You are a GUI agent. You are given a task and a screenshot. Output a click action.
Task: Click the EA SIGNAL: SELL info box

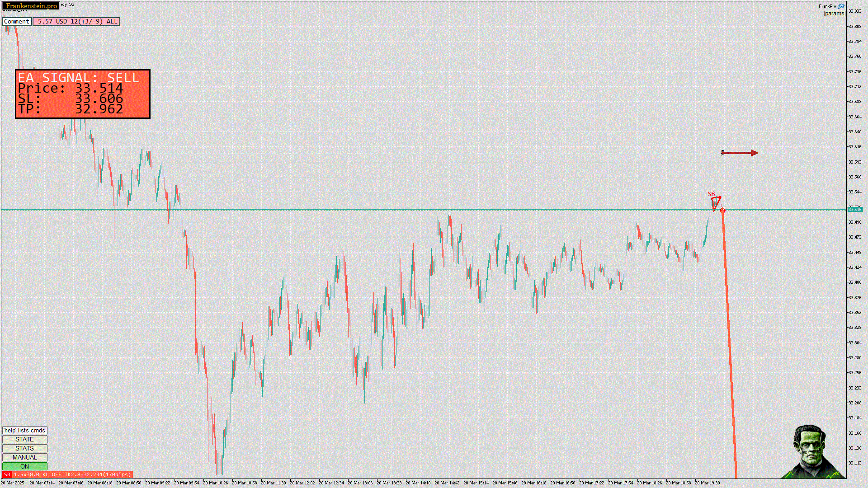(83, 94)
